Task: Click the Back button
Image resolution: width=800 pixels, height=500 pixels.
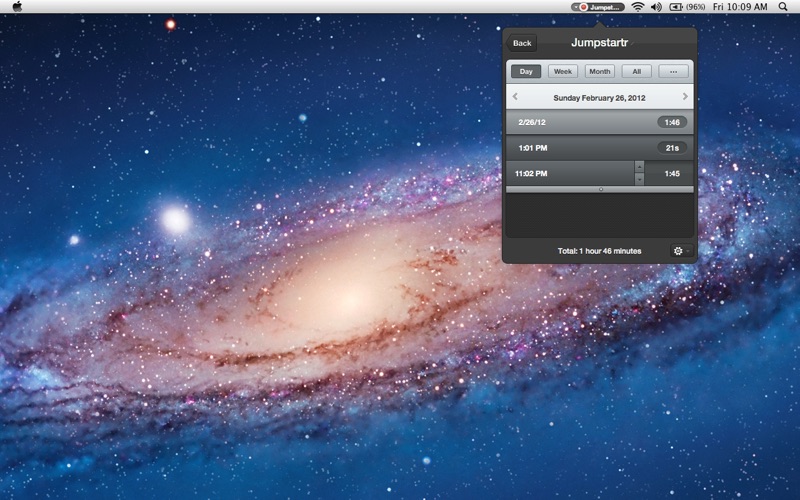Action: [522, 43]
